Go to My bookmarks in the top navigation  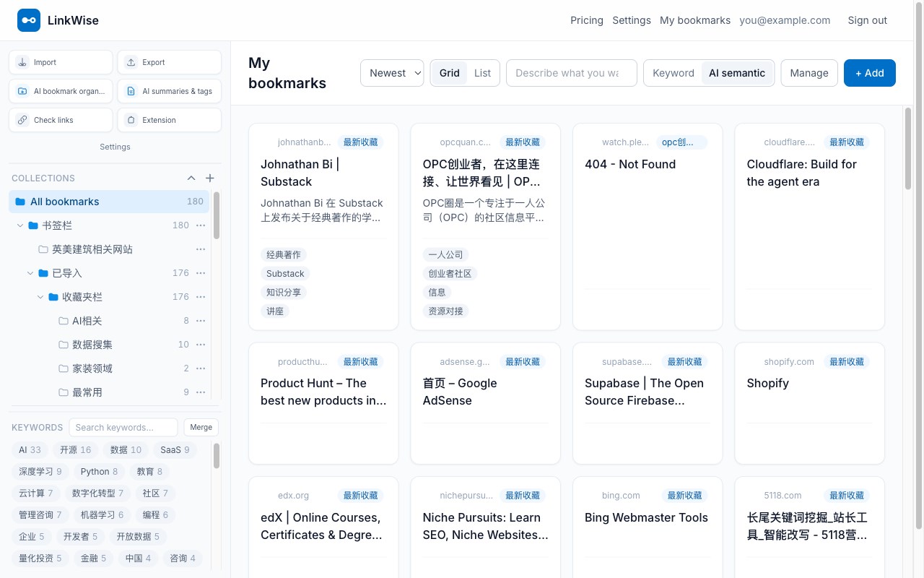point(695,20)
